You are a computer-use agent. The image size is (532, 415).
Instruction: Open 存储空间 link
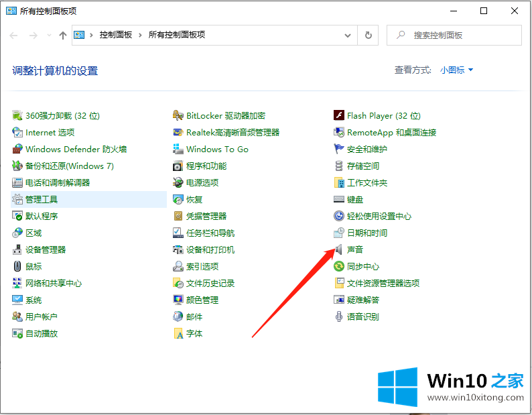pos(363,166)
